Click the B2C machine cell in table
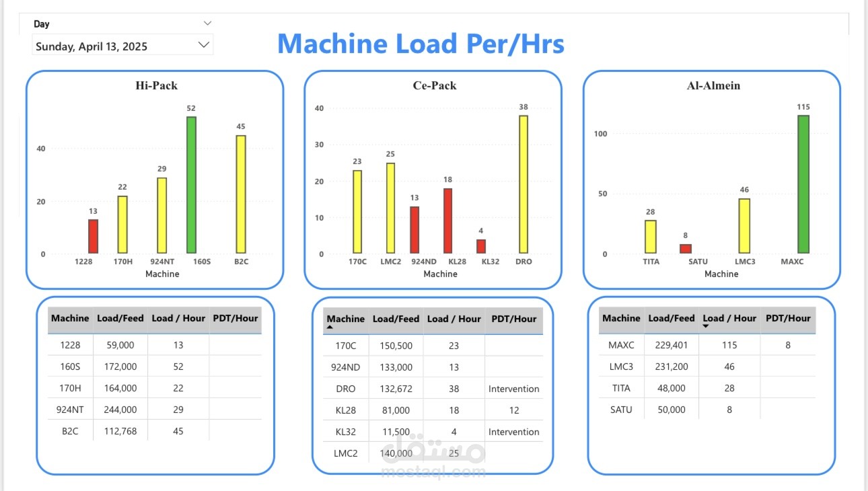 point(70,431)
